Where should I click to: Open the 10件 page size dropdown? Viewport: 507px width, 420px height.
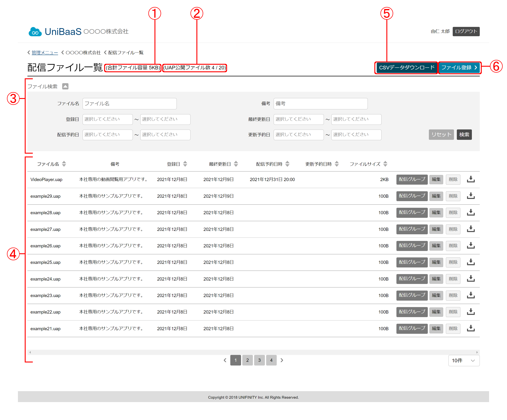[x=464, y=360]
